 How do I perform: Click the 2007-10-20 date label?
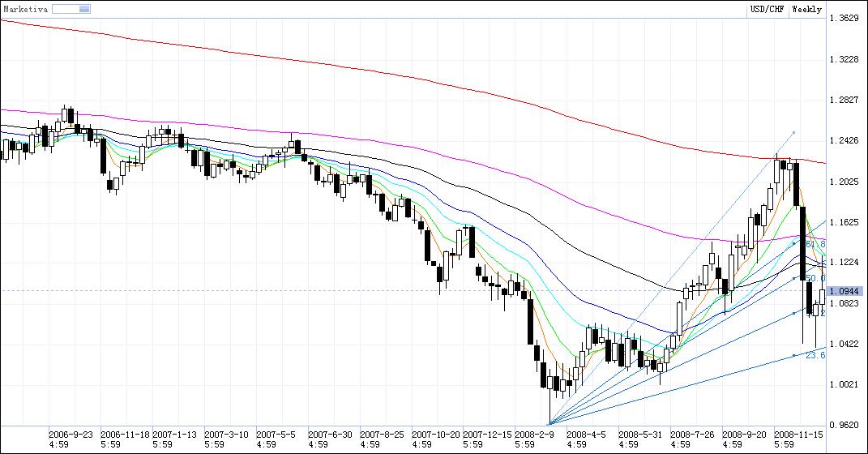point(436,435)
